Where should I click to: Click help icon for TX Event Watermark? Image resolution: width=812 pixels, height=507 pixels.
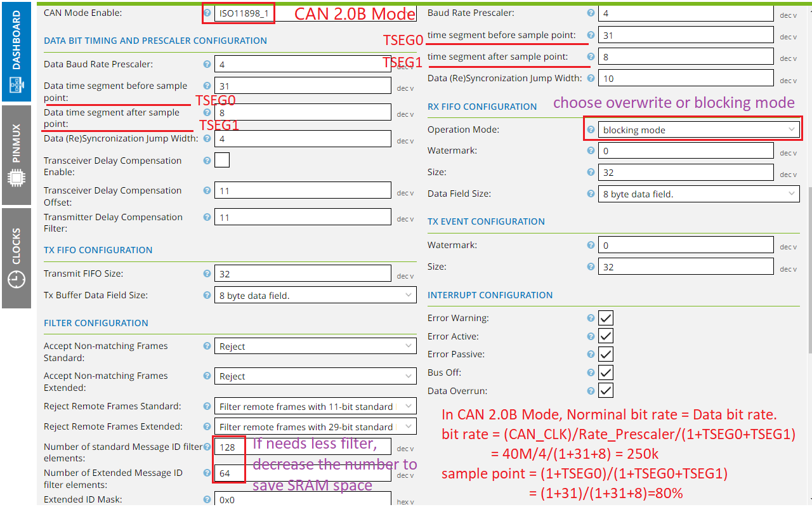coord(591,245)
